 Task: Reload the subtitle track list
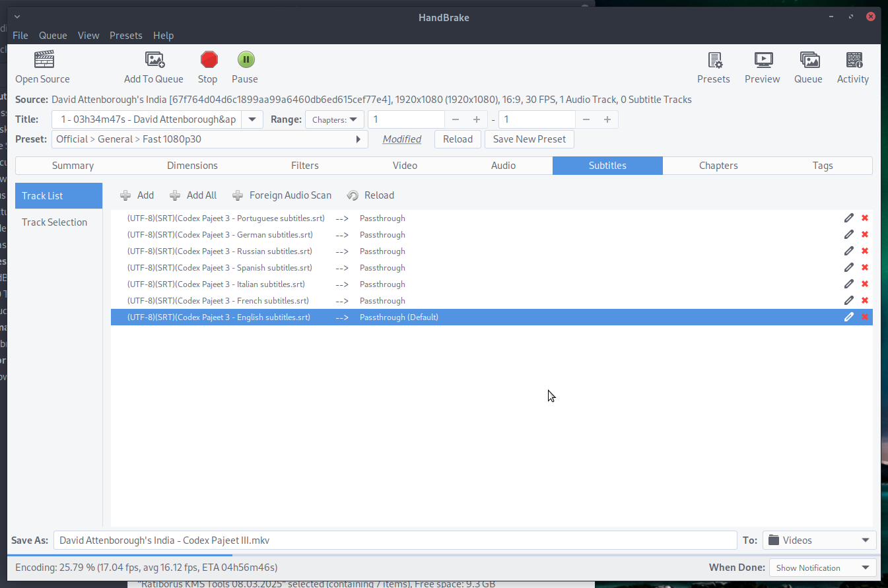[370, 195]
